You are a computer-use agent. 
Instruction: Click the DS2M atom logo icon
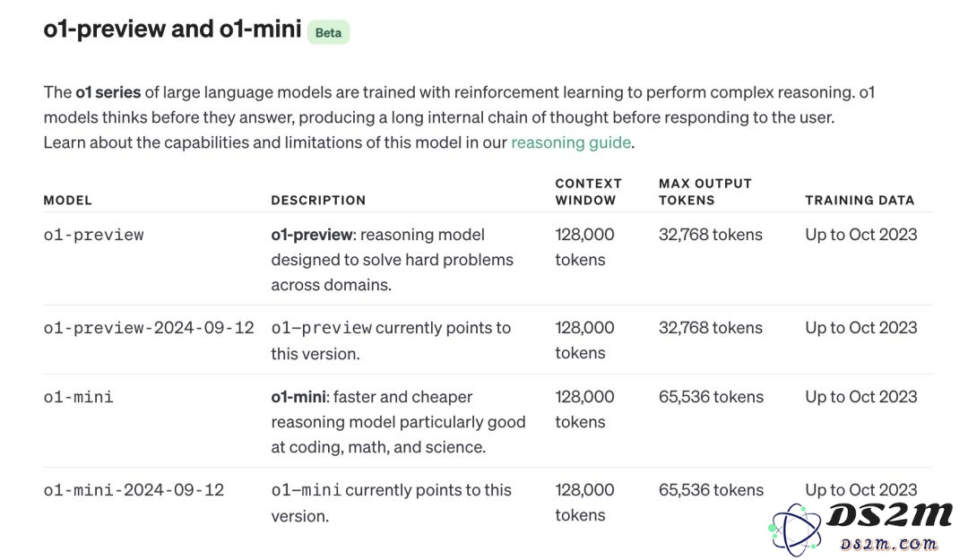(795, 530)
